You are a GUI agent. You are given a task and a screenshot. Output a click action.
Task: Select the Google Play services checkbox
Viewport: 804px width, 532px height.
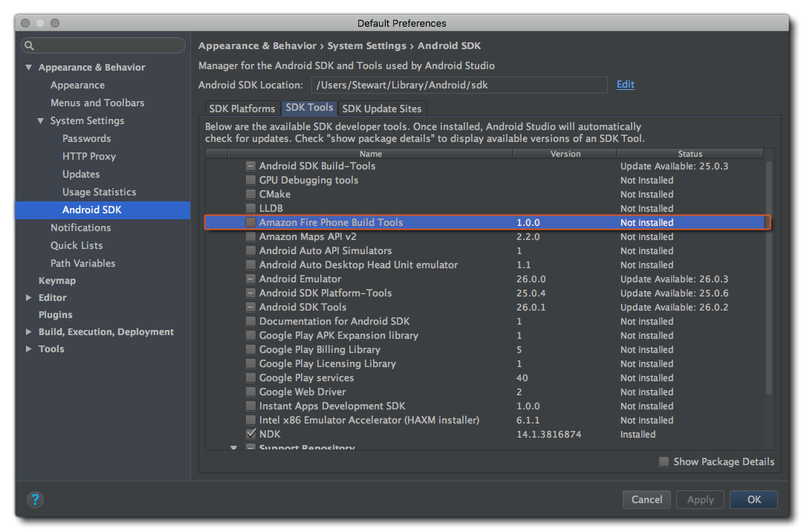(251, 377)
